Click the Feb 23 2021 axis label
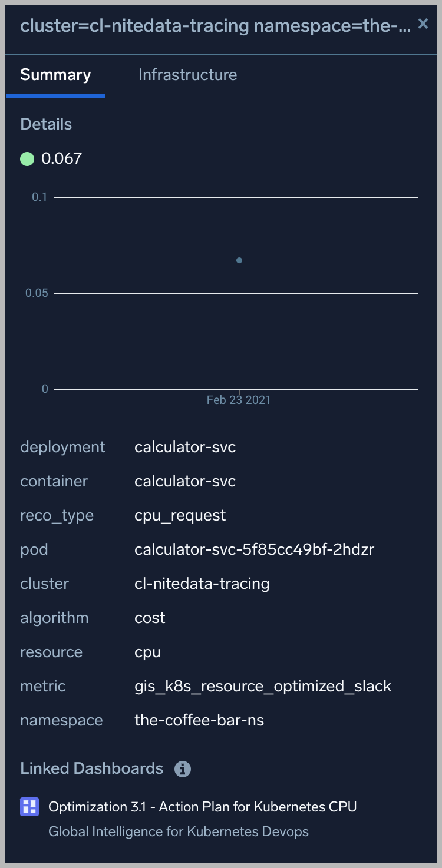This screenshot has height=868, width=442. [x=239, y=400]
